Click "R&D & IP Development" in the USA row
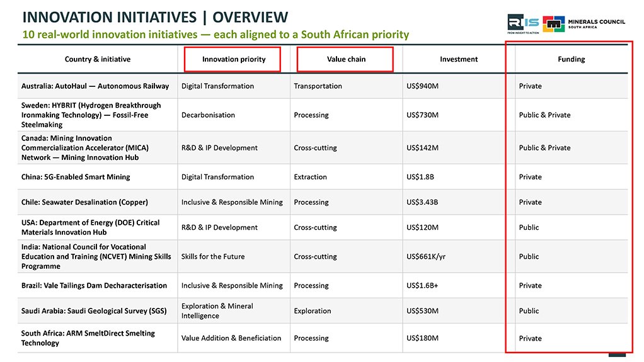 tap(219, 227)
